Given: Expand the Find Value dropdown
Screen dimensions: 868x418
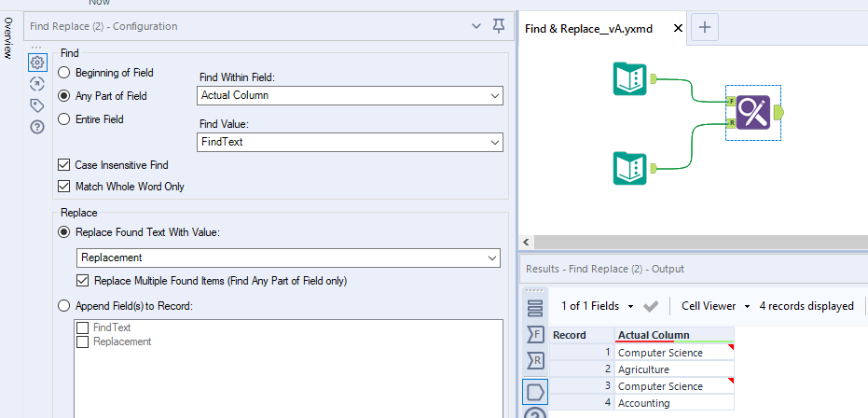Looking at the screenshot, I should (351, 142).
